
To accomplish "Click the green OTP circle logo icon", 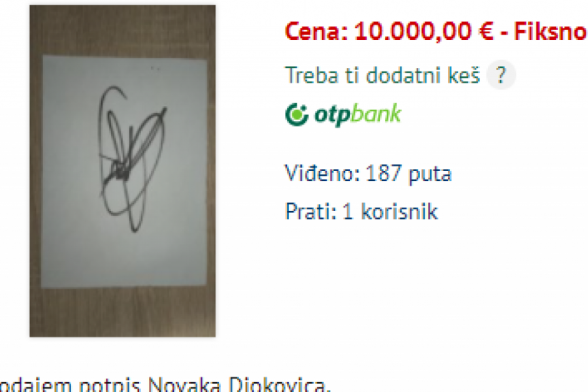I will click(x=297, y=115).
